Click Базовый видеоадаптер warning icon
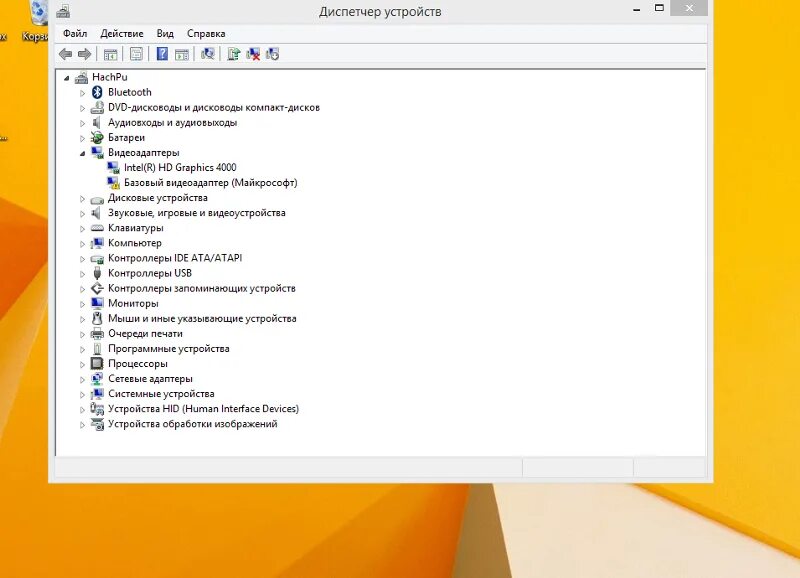800x578 pixels. tap(113, 183)
